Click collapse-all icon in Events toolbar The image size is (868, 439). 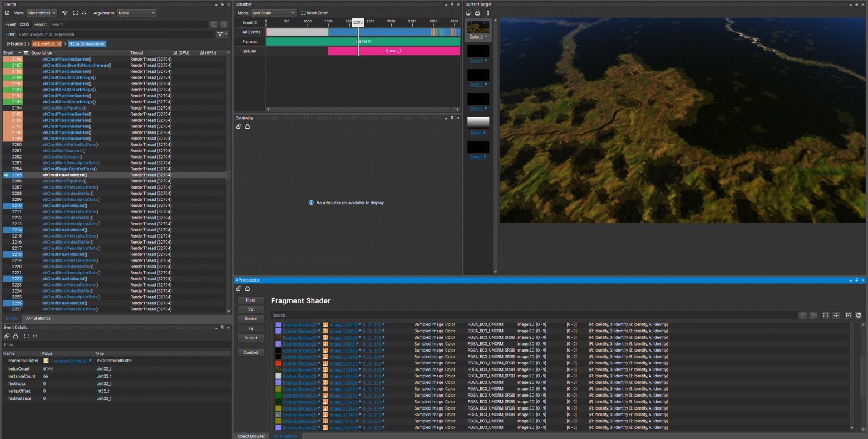[x=84, y=13]
